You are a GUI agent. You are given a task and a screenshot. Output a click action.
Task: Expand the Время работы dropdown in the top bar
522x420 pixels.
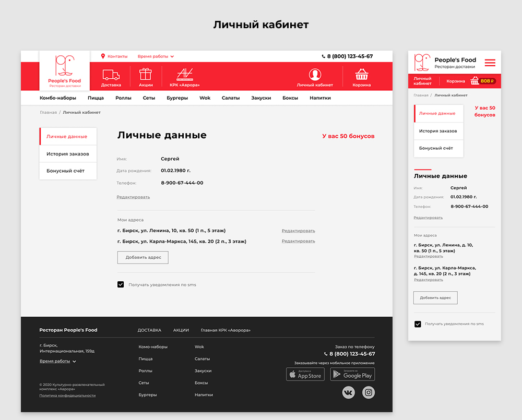coord(156,56)
